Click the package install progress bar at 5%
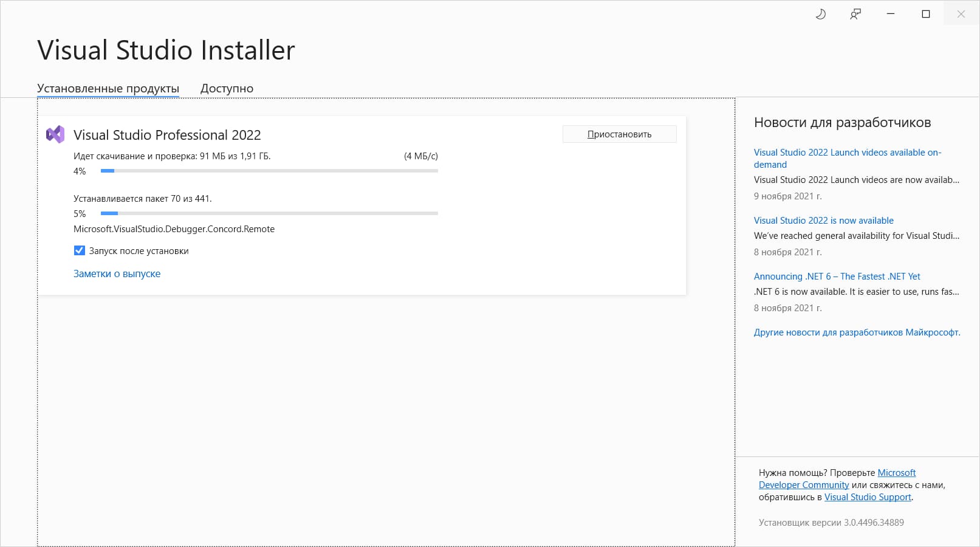This screenshot has width=980, height=547. click(269, 213)
